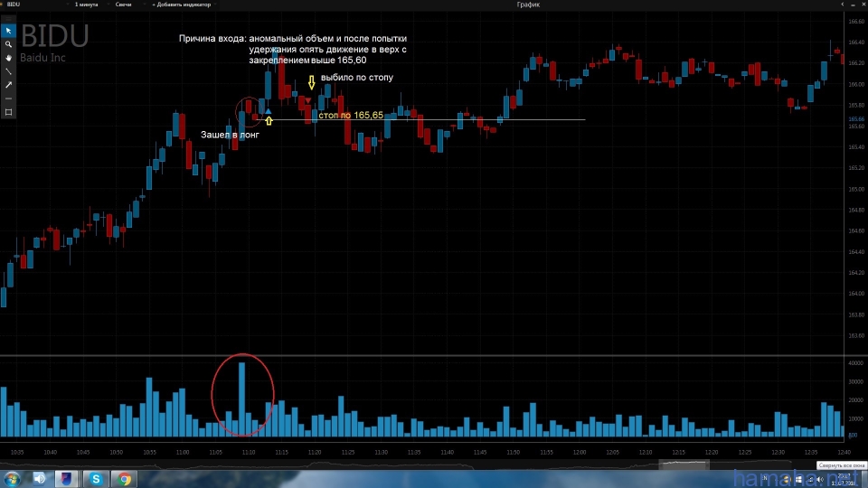Click the taskbar clock

coord(844,479)
